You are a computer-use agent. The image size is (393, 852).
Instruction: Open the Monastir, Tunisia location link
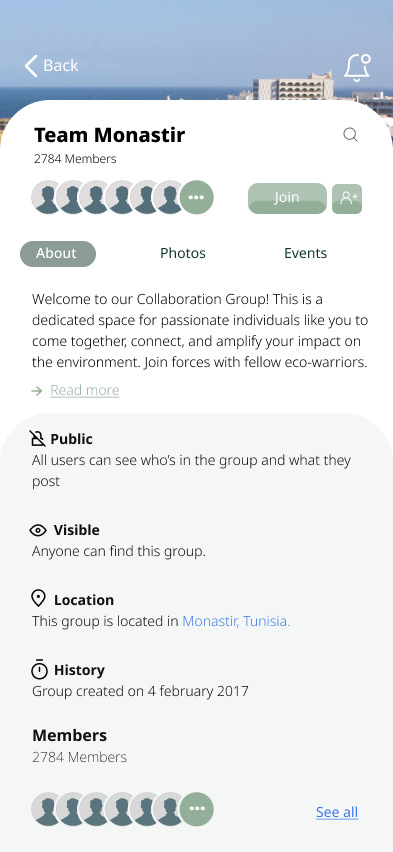[x=236, y=621]
